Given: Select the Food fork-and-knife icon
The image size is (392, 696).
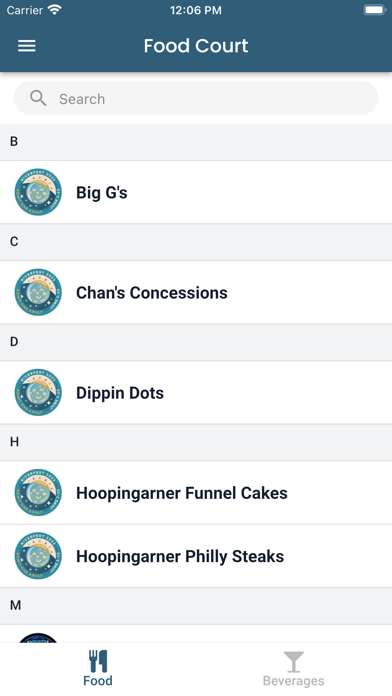Looking at the screenshot, I should click(98, 661).
